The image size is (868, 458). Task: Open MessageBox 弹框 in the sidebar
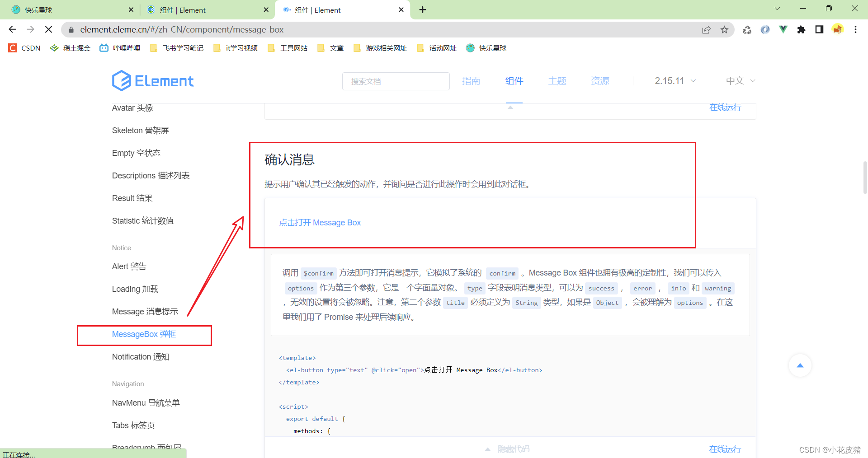click(144, 334)
